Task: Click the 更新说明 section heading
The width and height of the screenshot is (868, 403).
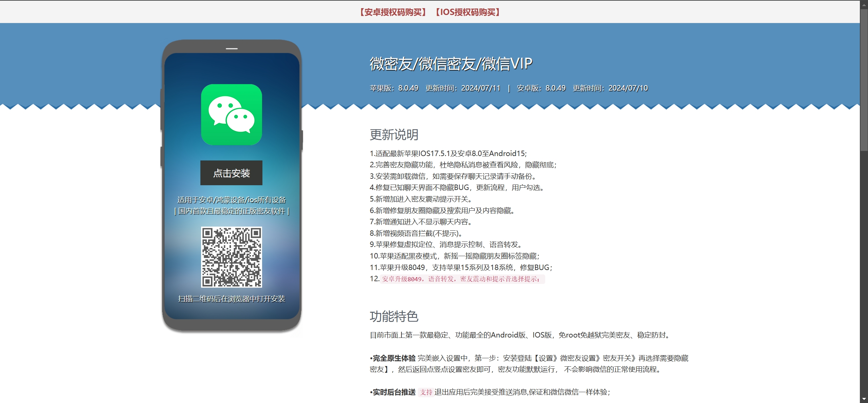Action: point(394,135)
